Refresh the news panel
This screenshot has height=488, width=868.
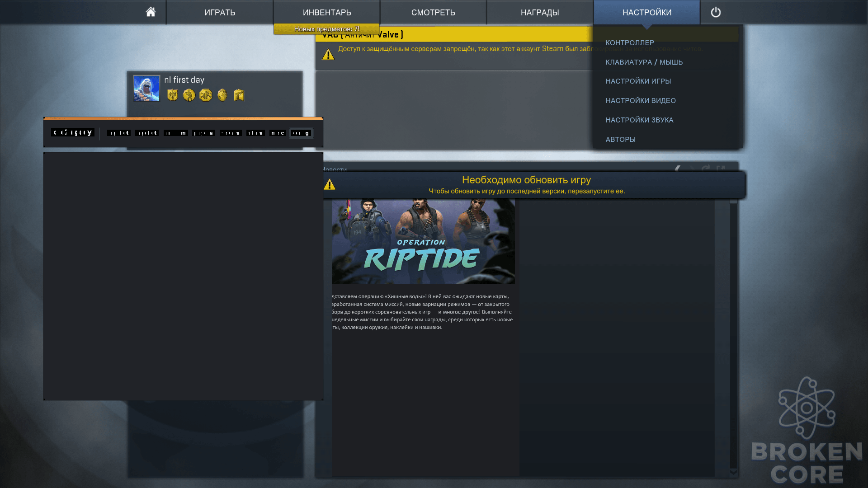(x=705, y=169)
